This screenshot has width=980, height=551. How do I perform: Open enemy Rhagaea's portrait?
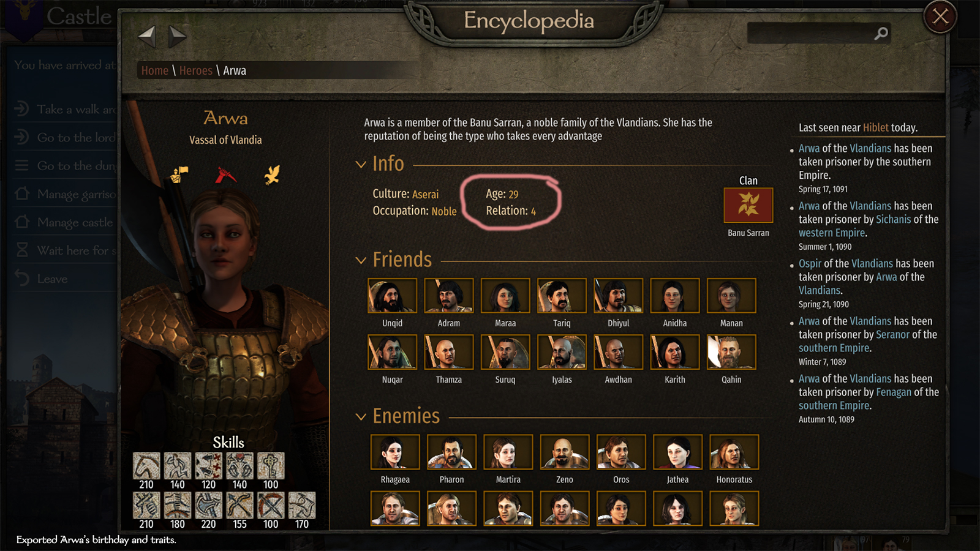coord(395,452)
